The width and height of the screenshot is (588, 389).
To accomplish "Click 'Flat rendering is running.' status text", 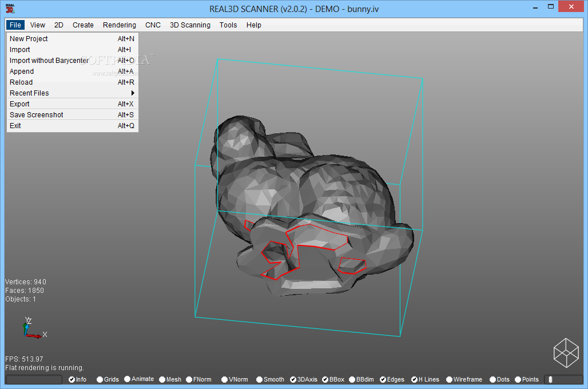I will [44, 368].
